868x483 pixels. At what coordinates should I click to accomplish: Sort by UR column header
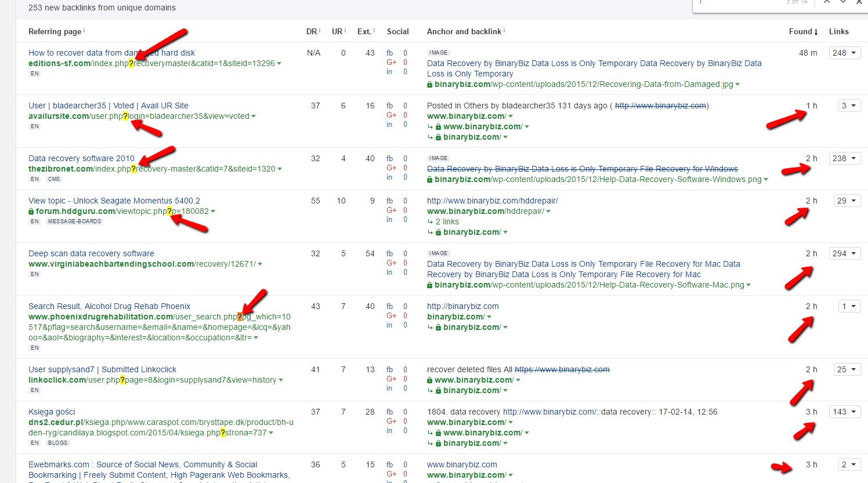(337, 31)
